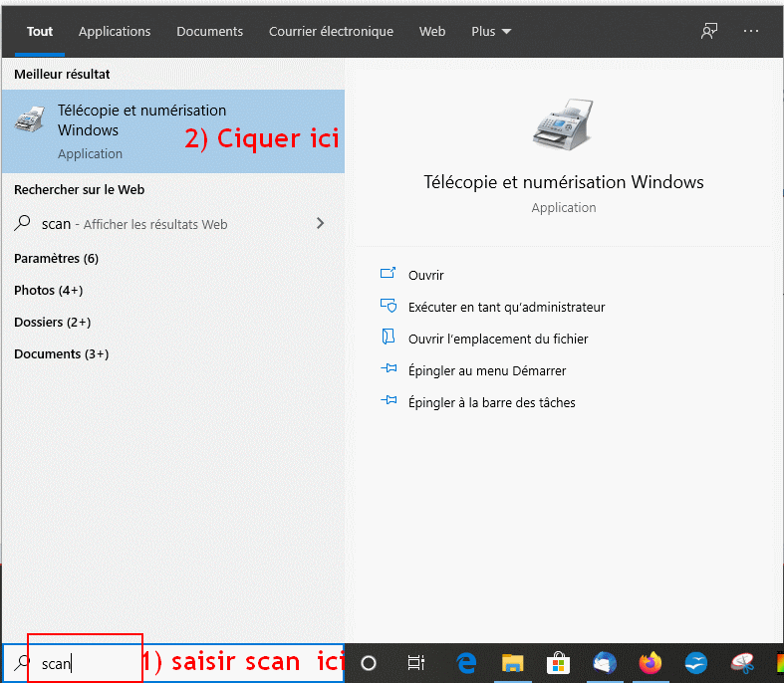This screenshot has height=683, width=784.
Task: Open Cortana circle icon in taskbar
Action: [369, 663]
